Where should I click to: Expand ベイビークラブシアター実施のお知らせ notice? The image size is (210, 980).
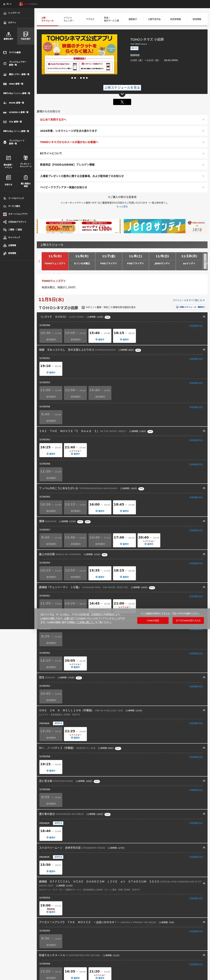point(122,187)
